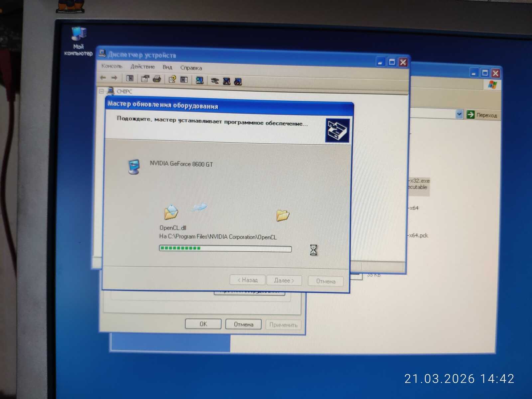Open Help via the question-mark toolbar icon
The image size is (532, 399).
tap(172, 79)
